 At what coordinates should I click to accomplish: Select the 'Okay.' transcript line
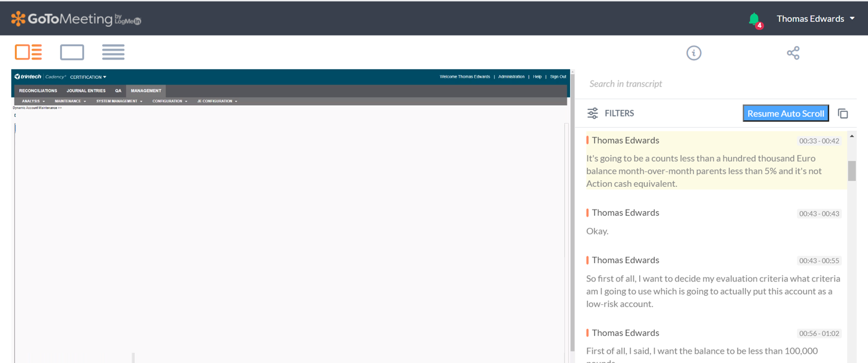597,231
